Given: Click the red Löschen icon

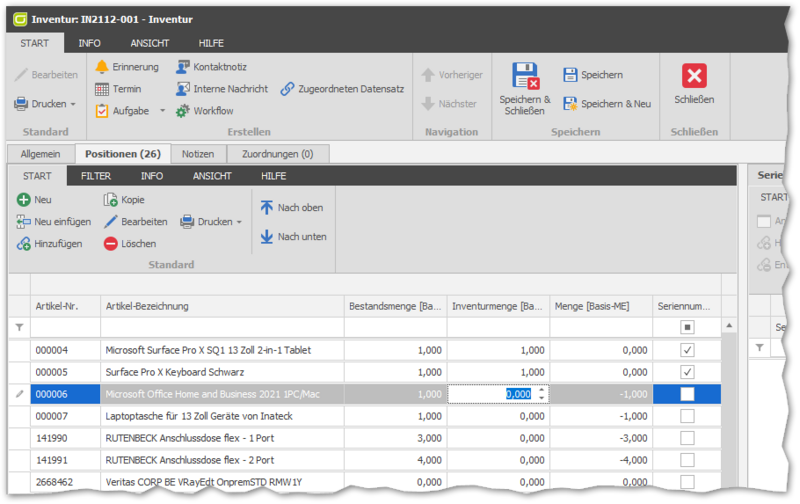Looking at the screenshot, I should click(x=110, y=244).
